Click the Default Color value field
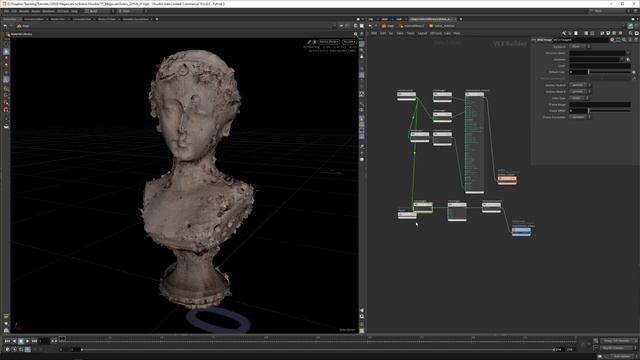Viewport: 640px width, 360px height. pyautogui.click(x=578, y=72)
